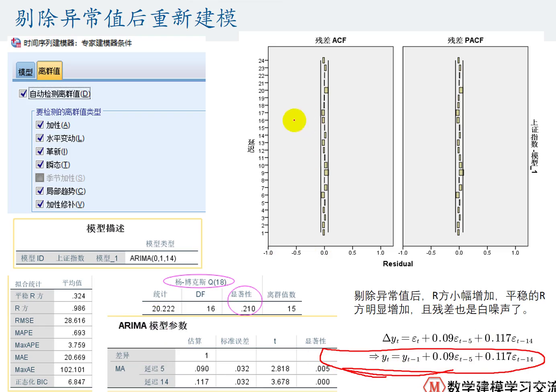Click the lag 9 bar in PACF chart
556x392 pixels.
(461, 173)
